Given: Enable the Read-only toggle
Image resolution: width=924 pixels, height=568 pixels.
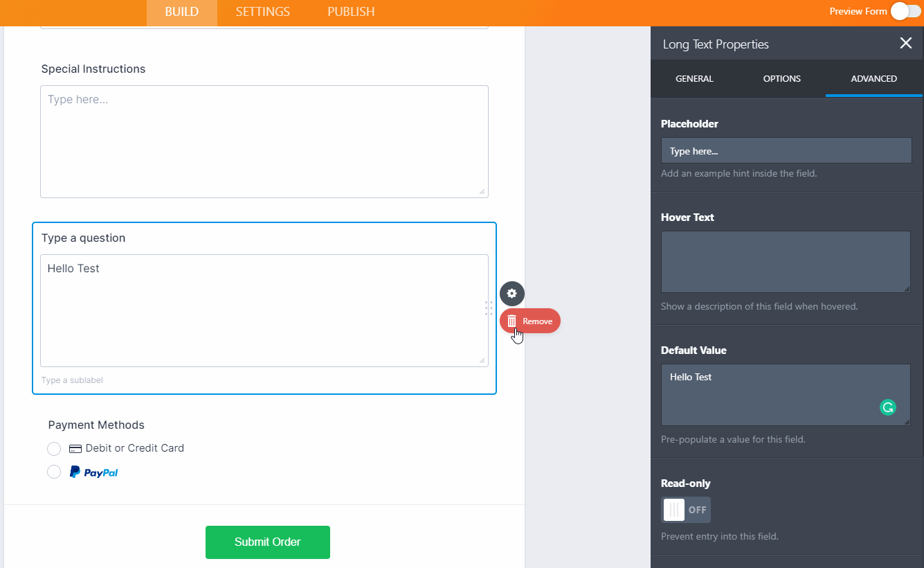Looking at the screenshot, I should tap(686, 509).
